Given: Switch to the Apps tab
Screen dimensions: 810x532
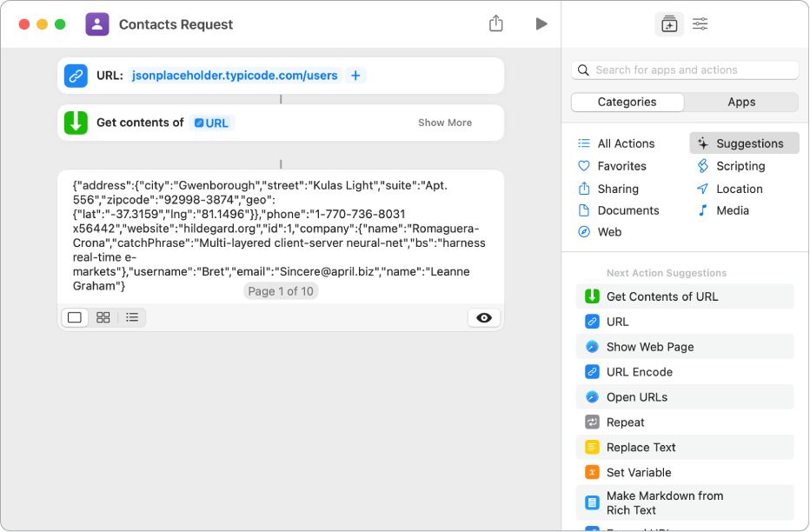Looking at the screenshot, I should click(x=741, y=102).
